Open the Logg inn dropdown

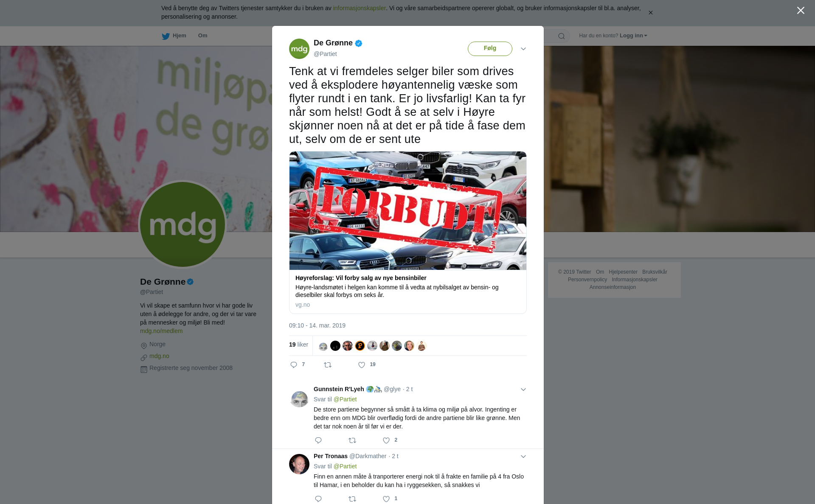click(633, 36)
